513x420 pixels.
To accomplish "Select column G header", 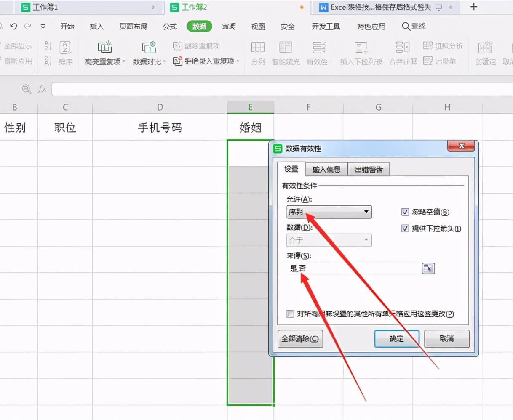I will (x=378, y=107).
